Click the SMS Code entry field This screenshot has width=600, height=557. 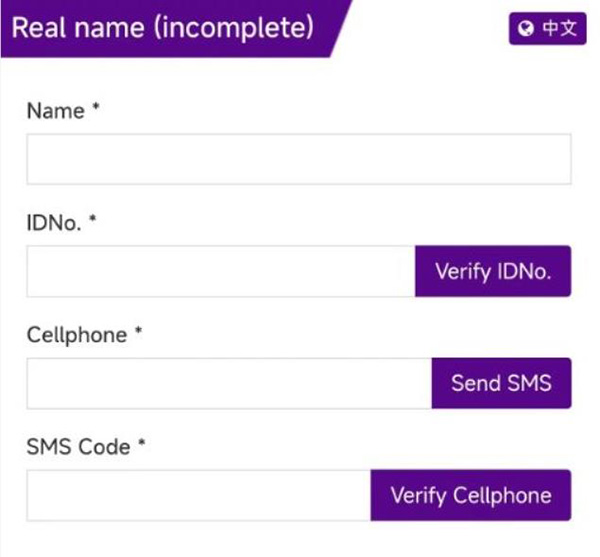(x=198, y=495)
